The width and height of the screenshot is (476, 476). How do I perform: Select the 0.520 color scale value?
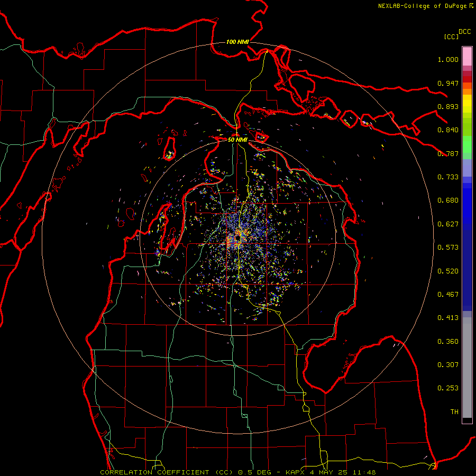448,271
